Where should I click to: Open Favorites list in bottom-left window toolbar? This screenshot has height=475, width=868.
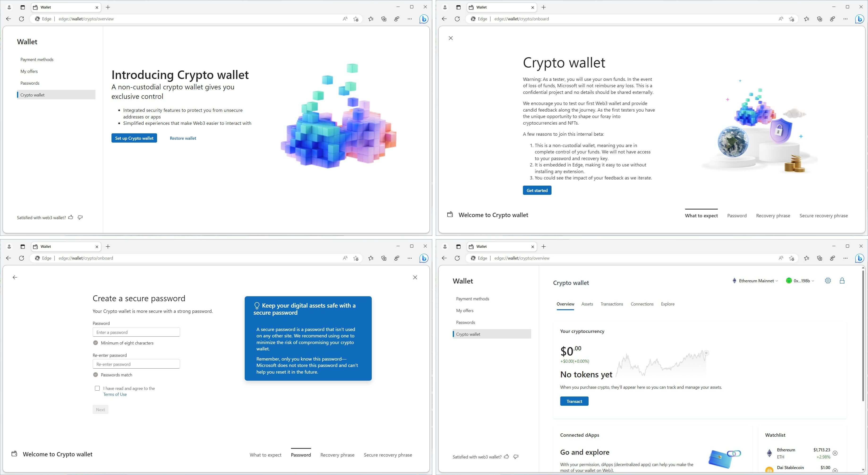coord(371,258)
